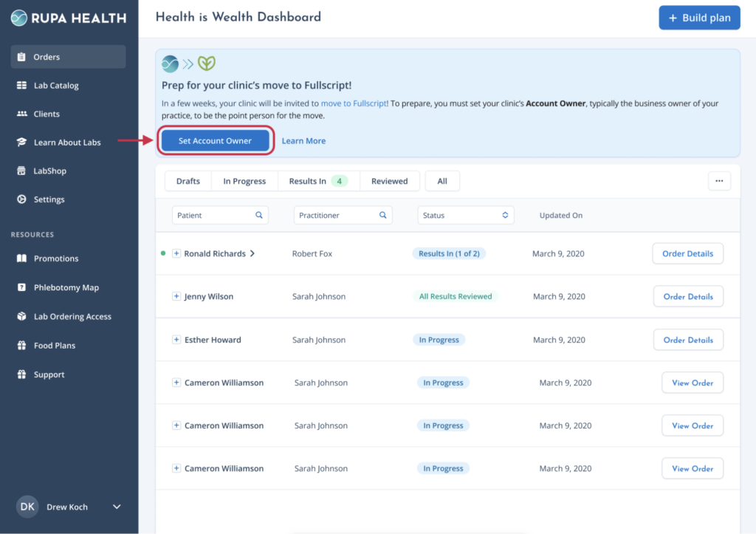Select the Drafts tab

(188, 180)
